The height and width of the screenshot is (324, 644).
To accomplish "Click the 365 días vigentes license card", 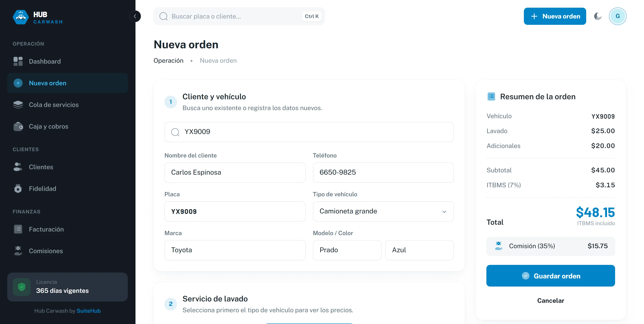I will click(68, 287).
